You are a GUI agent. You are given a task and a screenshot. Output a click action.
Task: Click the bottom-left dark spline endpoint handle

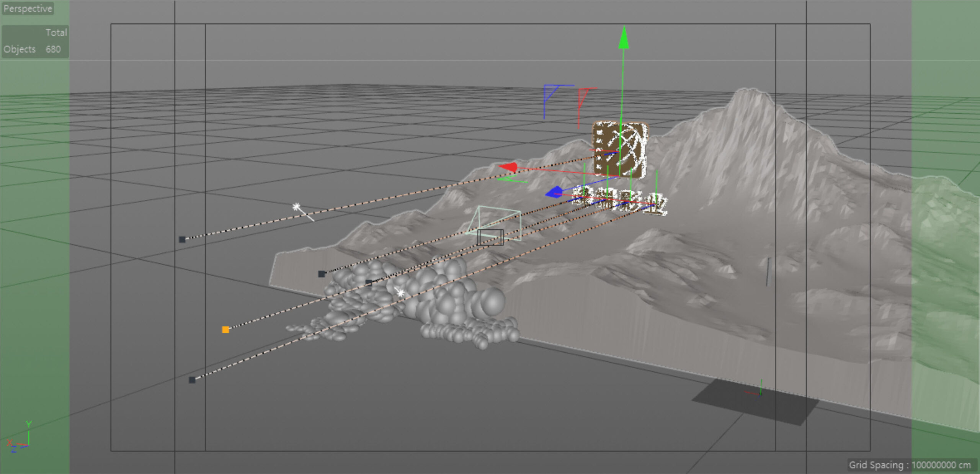coord(192,380)
